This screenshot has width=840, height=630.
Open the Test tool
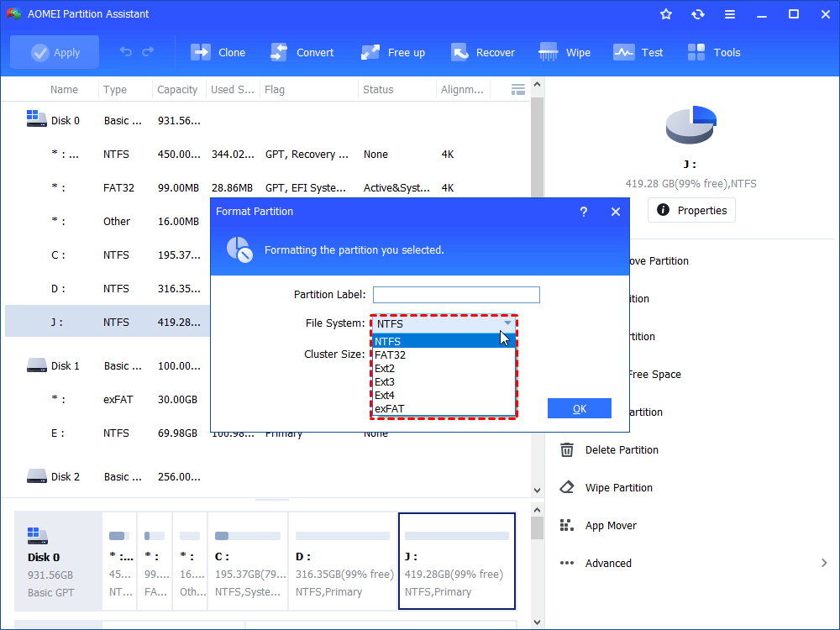(624, 52)
